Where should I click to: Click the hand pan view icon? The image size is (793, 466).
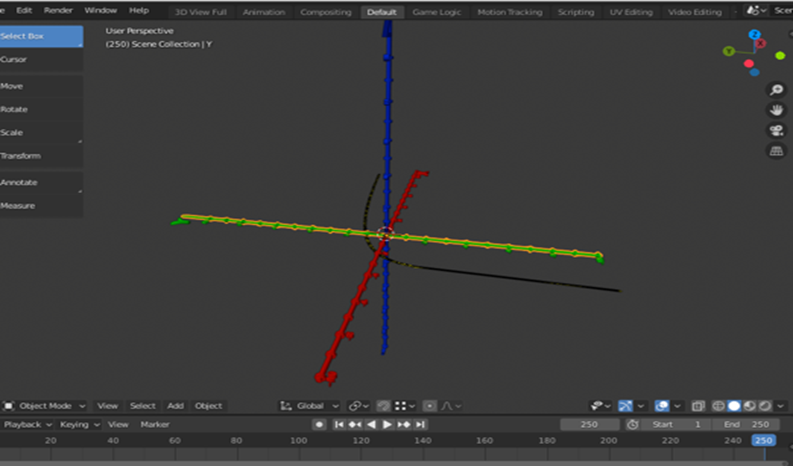[x=775, y=110]
